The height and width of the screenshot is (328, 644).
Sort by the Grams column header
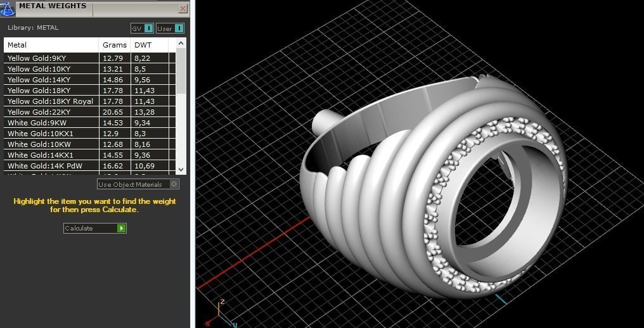pos(115,45)
